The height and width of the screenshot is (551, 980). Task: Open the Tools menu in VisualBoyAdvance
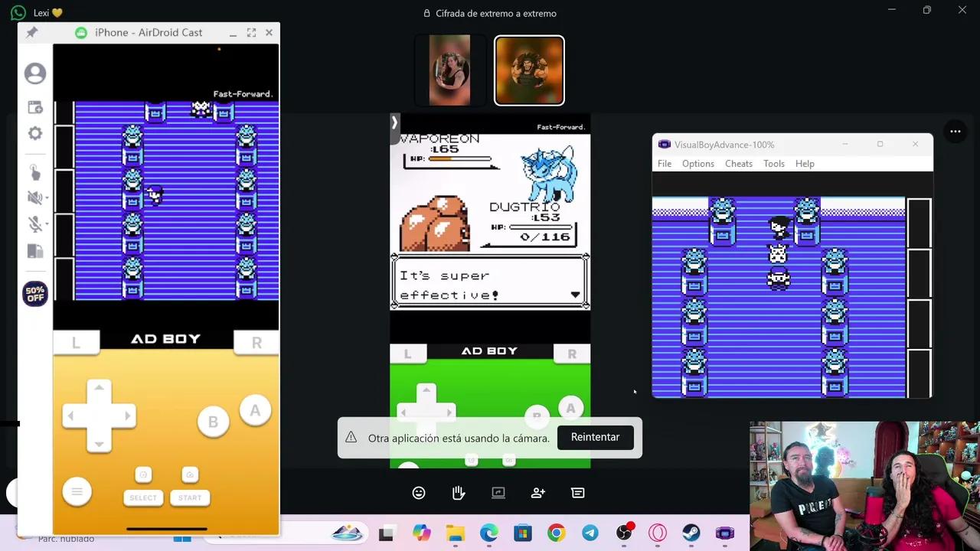pos(774,164)
